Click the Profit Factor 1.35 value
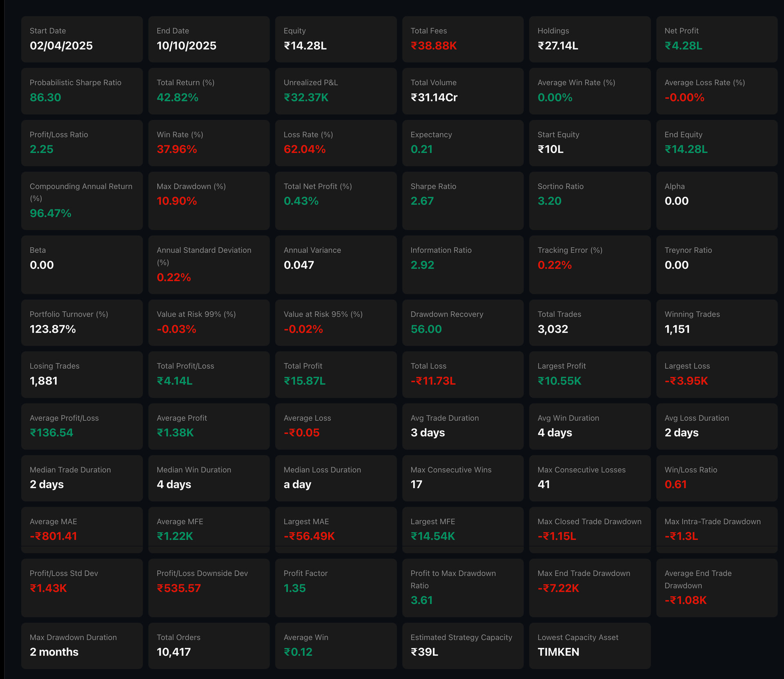This screenshot has width=784, height=679. 294,588
